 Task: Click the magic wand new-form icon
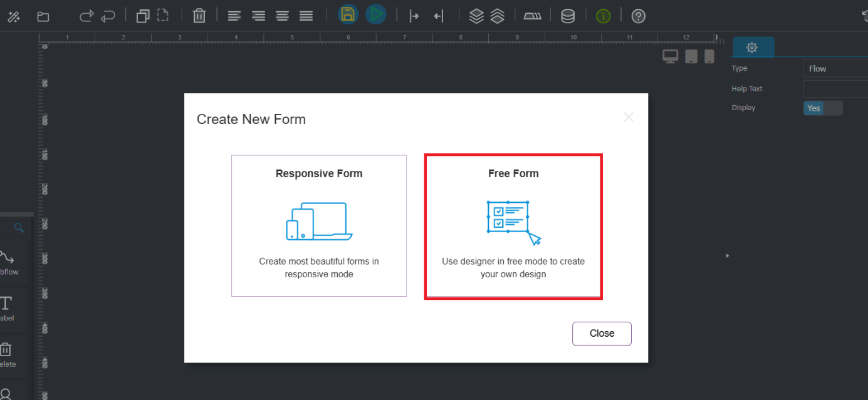pos(13,16)
